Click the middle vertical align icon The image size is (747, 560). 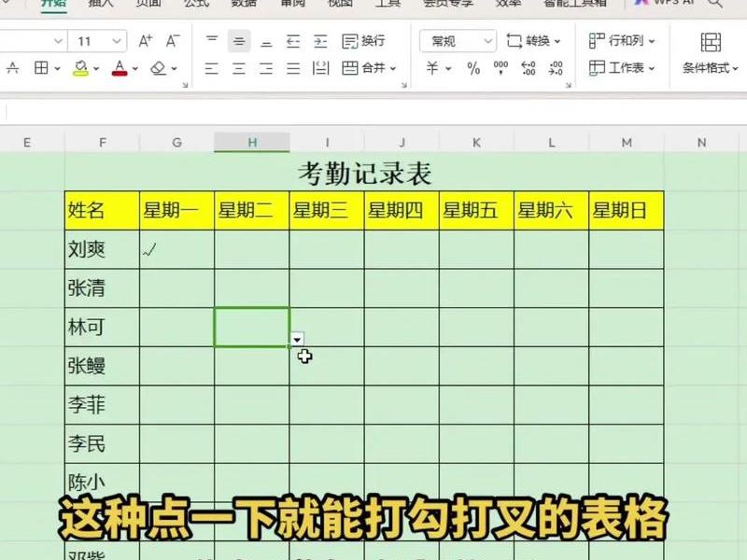[239, 41]
